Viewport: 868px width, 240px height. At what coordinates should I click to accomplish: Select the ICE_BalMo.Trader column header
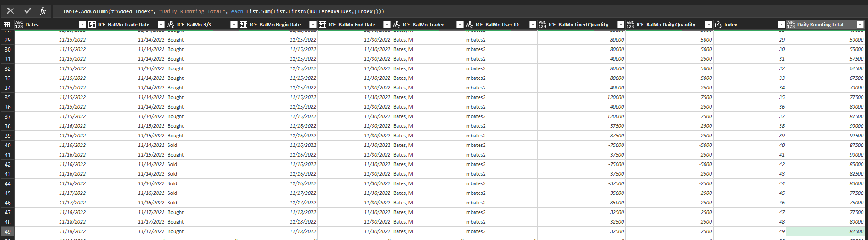coord(428,25)
